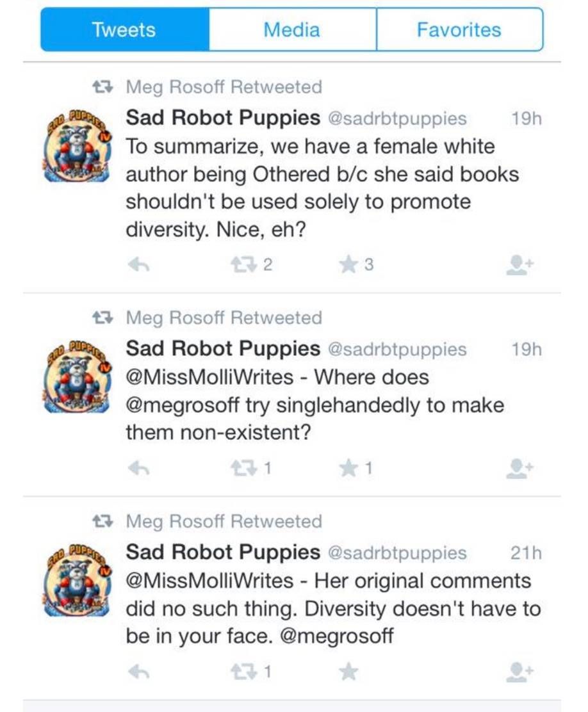Retweet the 'Her original comments' tweet
Viewport: 588px width, 712px height.
coord(243,671)
